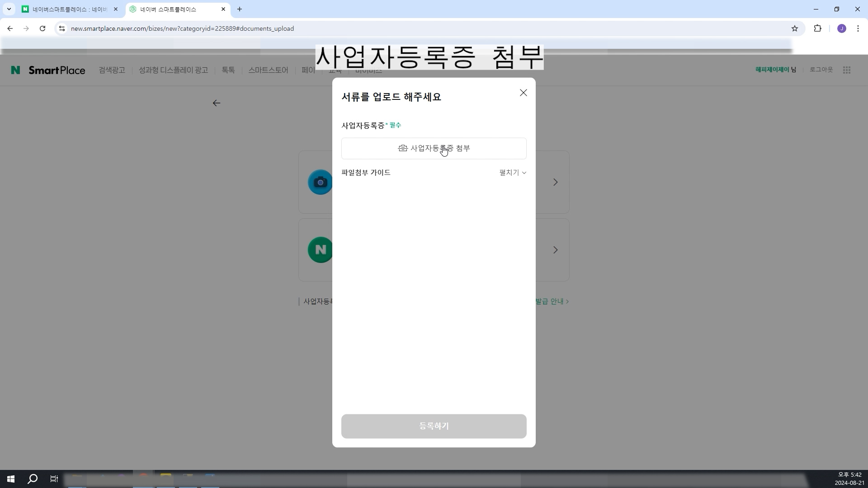Click the green Naver N circle icon
This screenshot has height=488, width=868.
(x=320, y=250)
